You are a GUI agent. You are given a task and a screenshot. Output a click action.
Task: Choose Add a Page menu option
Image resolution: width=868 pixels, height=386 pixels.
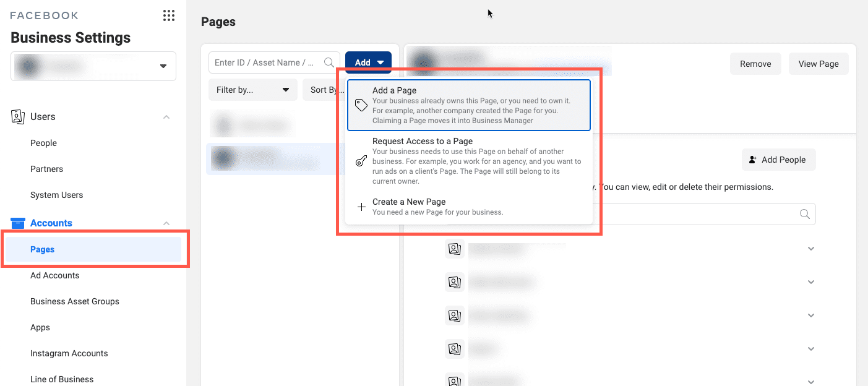(469, 105)
